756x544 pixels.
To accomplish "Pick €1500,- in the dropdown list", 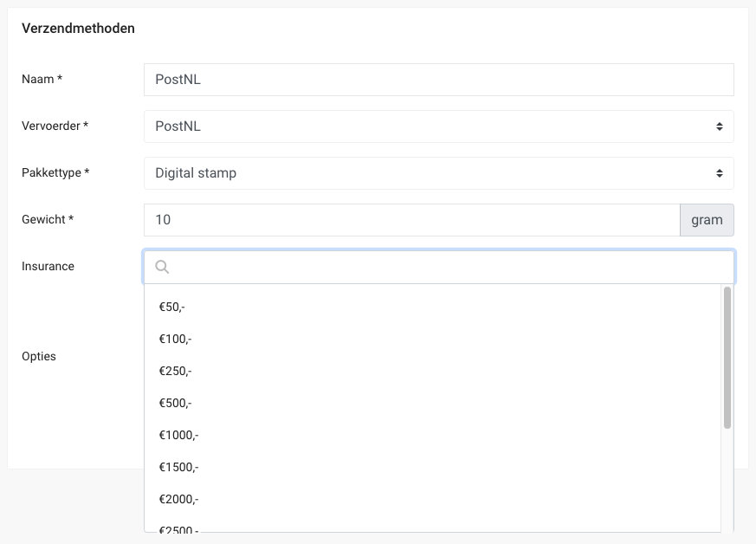I will (178, 467).
